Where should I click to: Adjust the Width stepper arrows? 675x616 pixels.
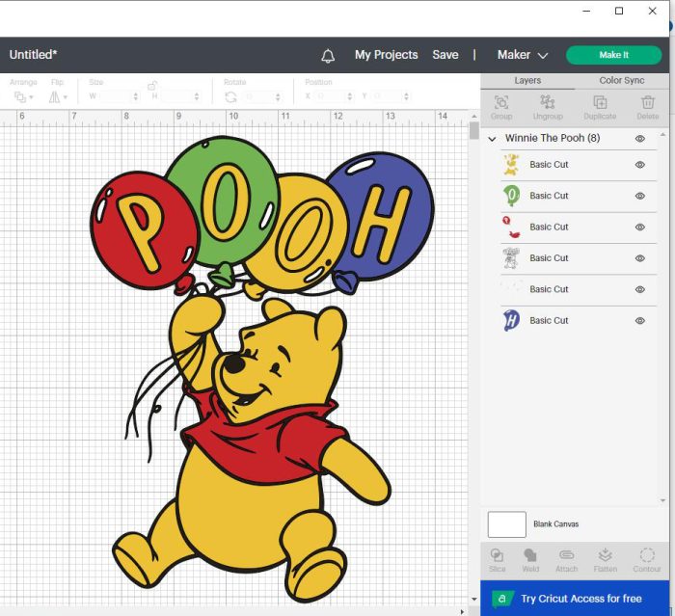pos(136,96)
